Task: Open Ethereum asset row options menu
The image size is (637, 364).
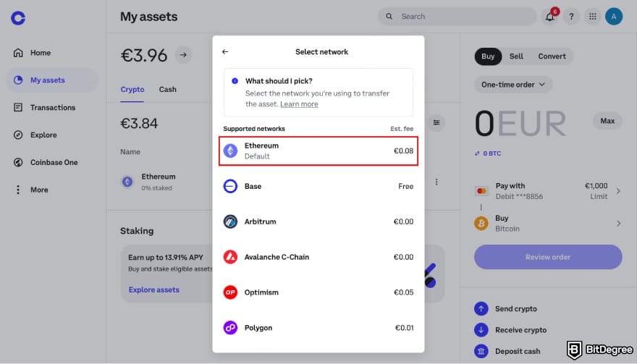Action: point(436,182)
